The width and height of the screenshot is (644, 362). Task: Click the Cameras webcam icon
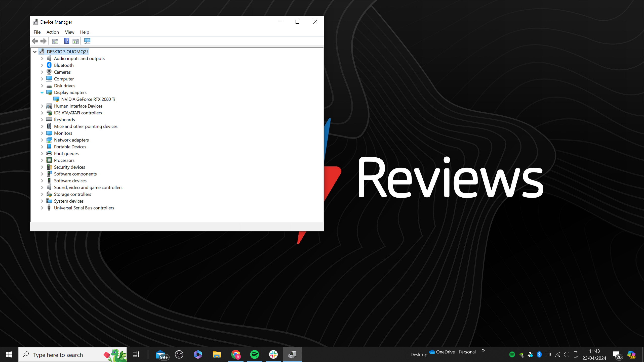49,72
